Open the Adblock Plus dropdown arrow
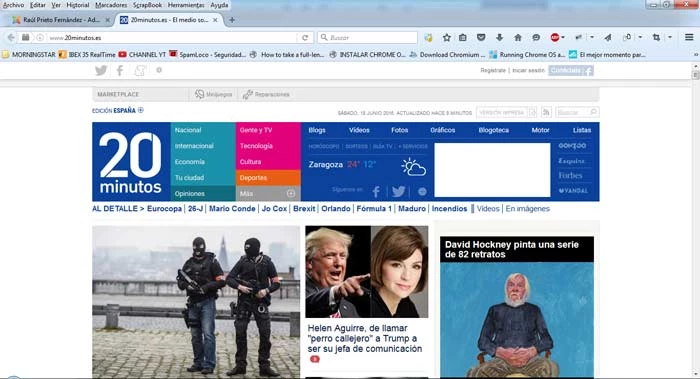 [x=563, y=37]
